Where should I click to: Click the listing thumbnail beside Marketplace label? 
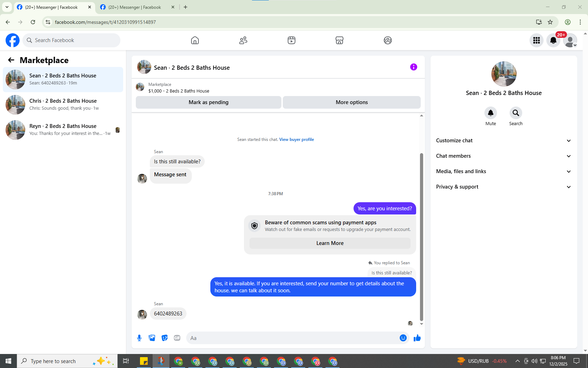click(140, 87)
